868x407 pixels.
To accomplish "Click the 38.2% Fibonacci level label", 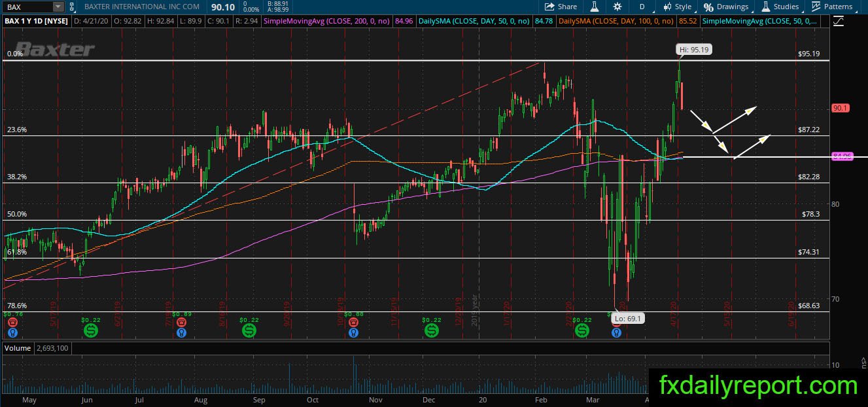I will pos(17,177).
